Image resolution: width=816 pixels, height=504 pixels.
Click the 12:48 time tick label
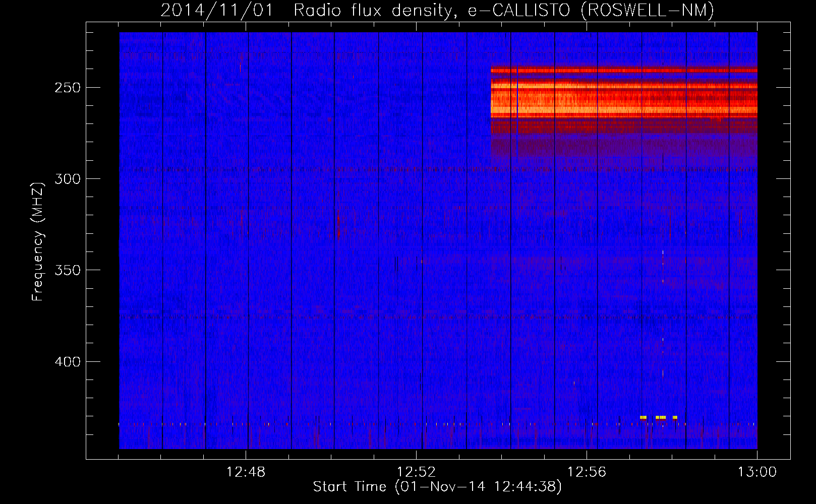[246, 472]
